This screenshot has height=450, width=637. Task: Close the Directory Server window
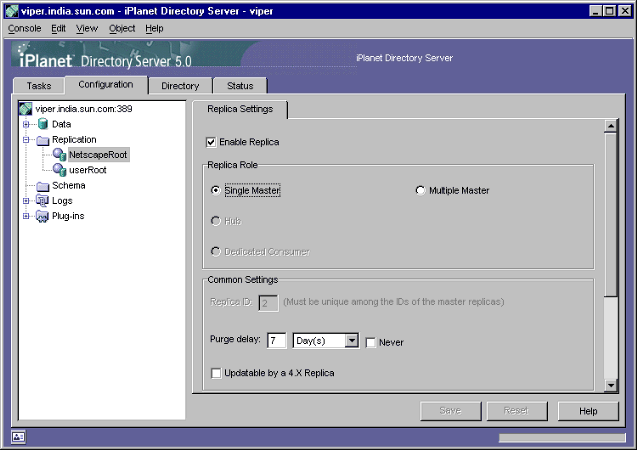pos(625,11)
